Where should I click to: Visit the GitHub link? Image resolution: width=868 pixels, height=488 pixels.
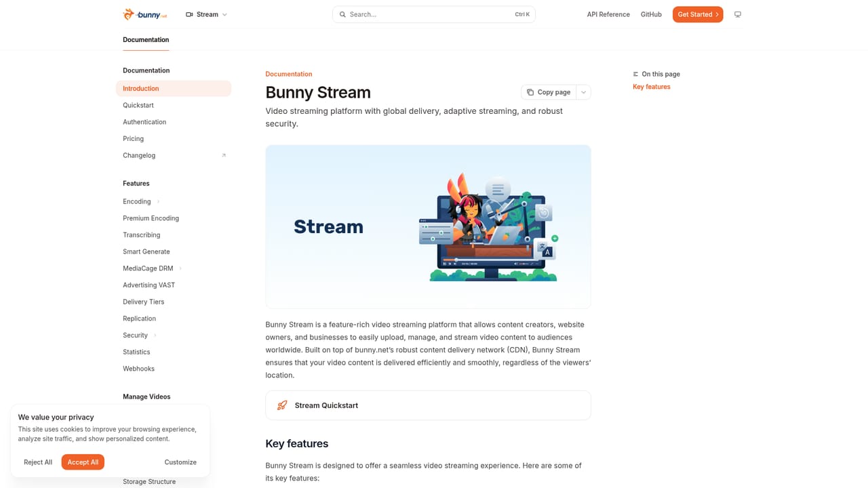click(651, 14)
